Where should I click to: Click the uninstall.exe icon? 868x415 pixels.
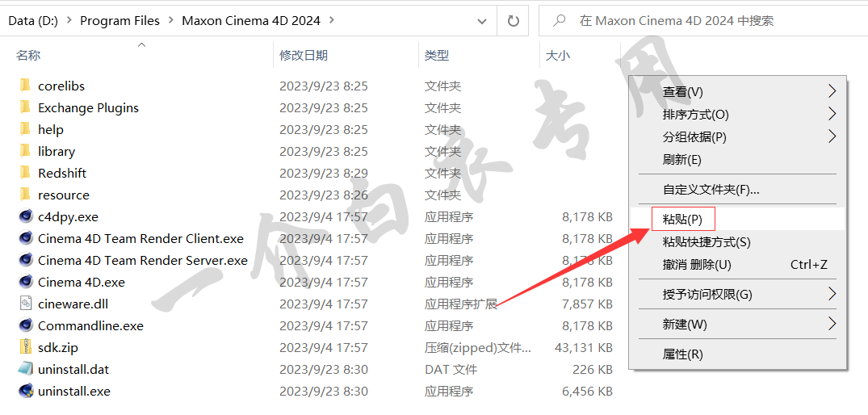[26, 391]
